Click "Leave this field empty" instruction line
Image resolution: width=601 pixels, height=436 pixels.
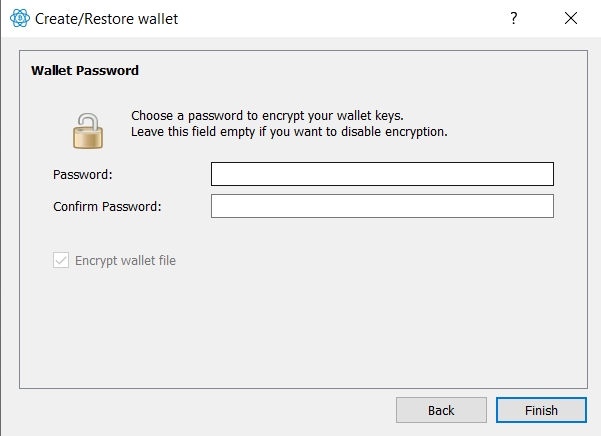(289, 131)
